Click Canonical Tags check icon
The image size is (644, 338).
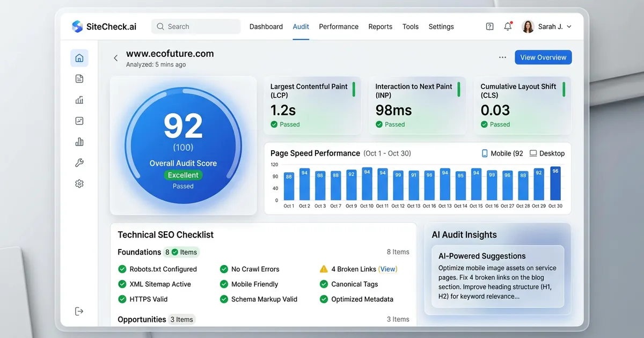coord(324,284)
